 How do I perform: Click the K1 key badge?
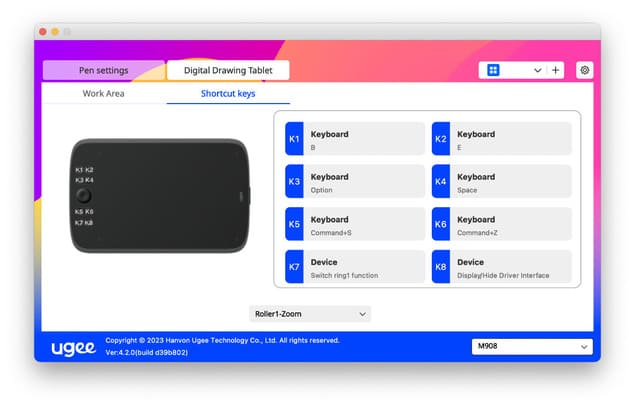(x=294, y=139)
